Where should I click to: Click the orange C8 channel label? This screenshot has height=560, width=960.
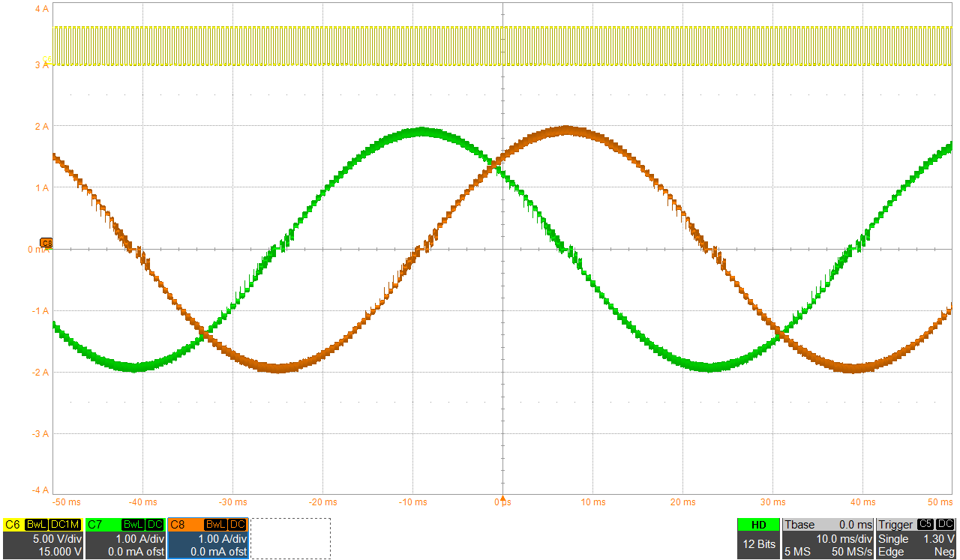pos(177,525)
